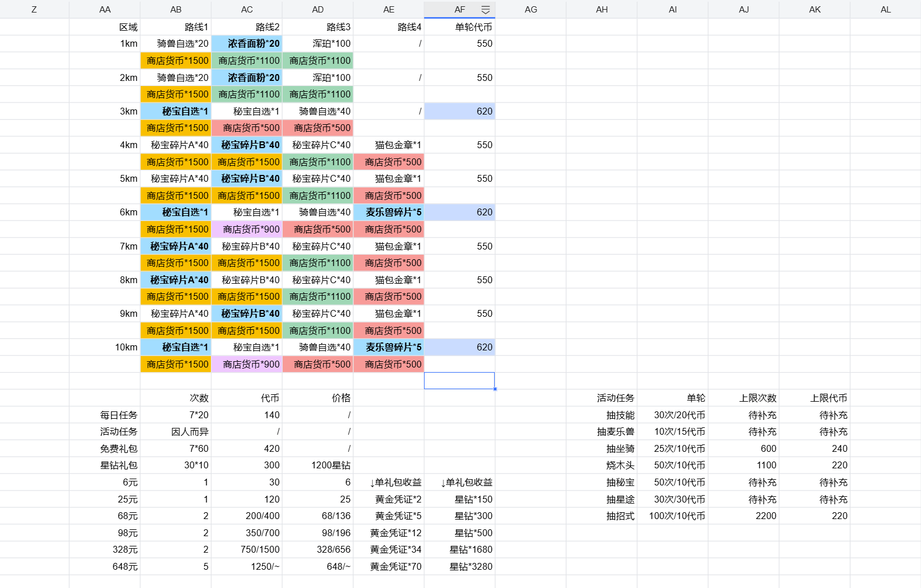Click the '648元' cell
Screen dimensions: 921x588
(105, 566)
